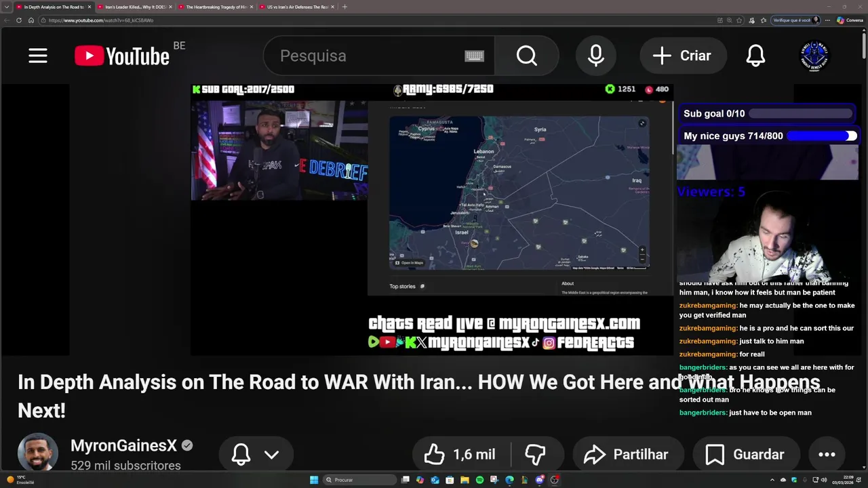Open the media control music note icon
The width and height of the screenshot is (868, 488).
(x=752, y=20)
